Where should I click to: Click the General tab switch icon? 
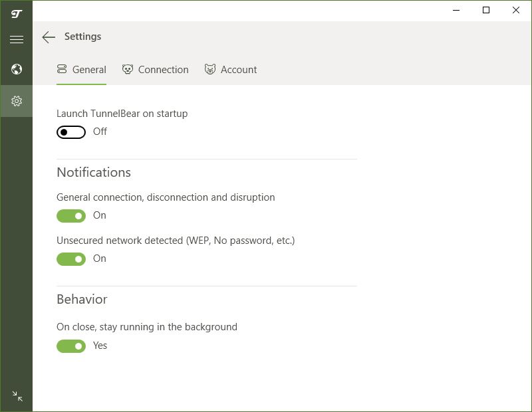62,69
